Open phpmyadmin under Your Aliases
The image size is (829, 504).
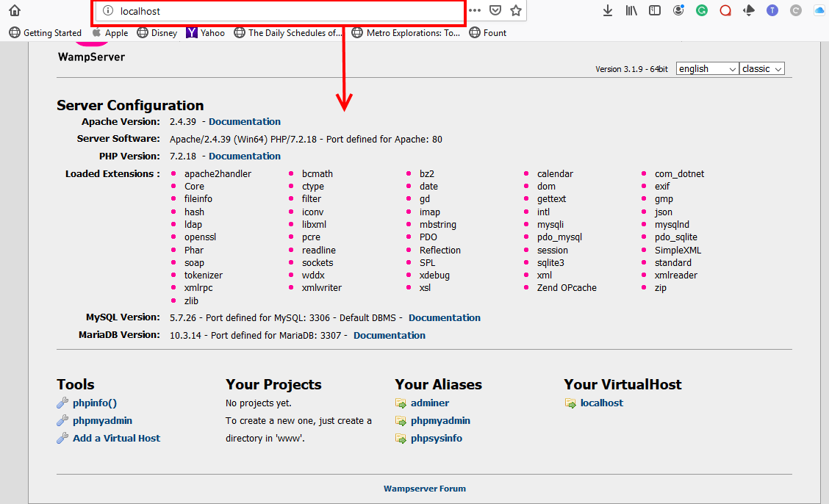click(440, 421)
